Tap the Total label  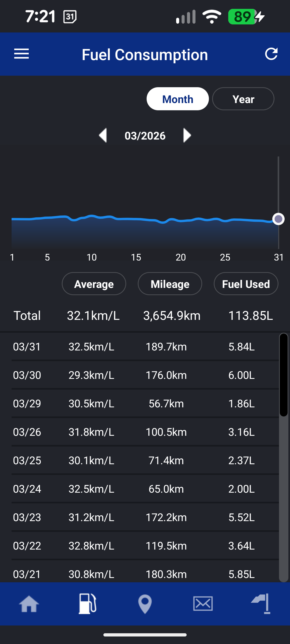(27, 316)
